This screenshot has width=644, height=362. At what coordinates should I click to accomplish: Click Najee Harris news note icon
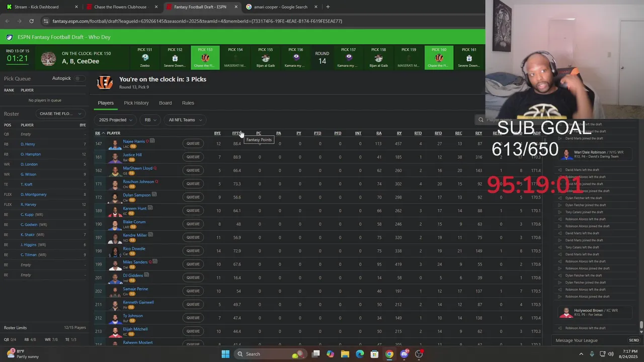click(x=152, y=141)
